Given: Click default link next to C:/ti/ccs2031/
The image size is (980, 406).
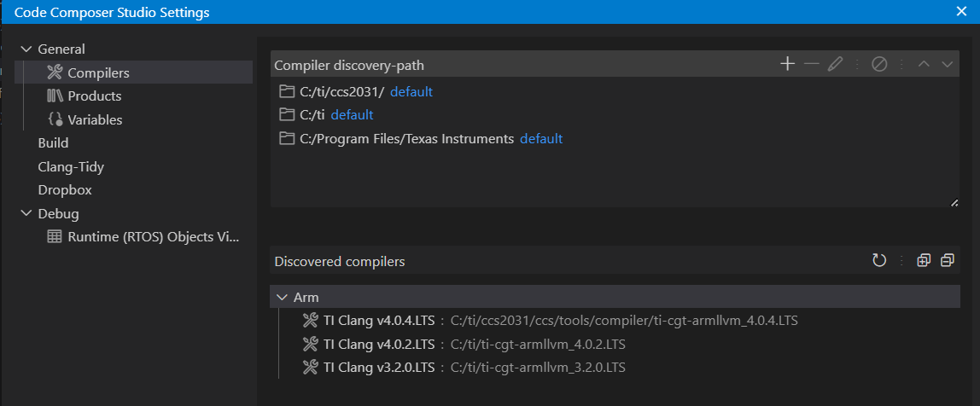Looking at the screenshot, I should tap(411, 91).
